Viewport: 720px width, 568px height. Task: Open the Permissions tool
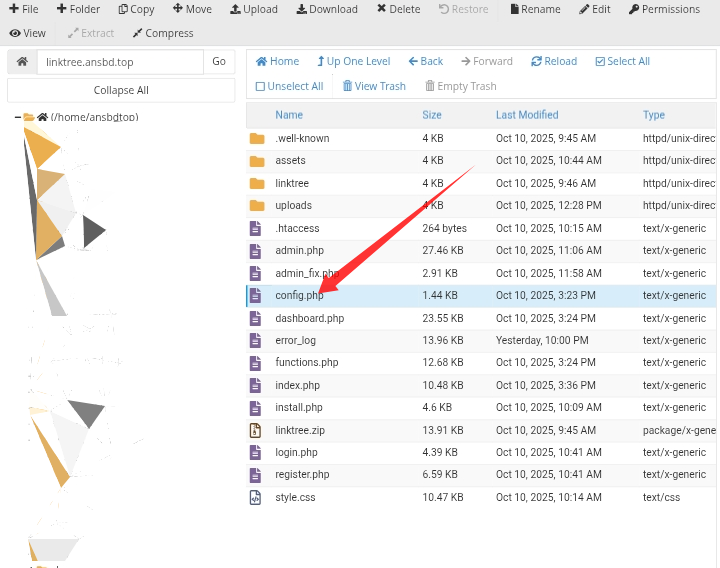coord(664,9)
